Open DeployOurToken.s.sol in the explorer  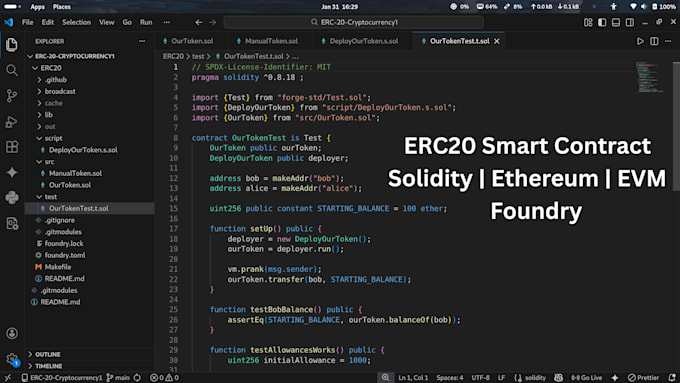[83, 150]
